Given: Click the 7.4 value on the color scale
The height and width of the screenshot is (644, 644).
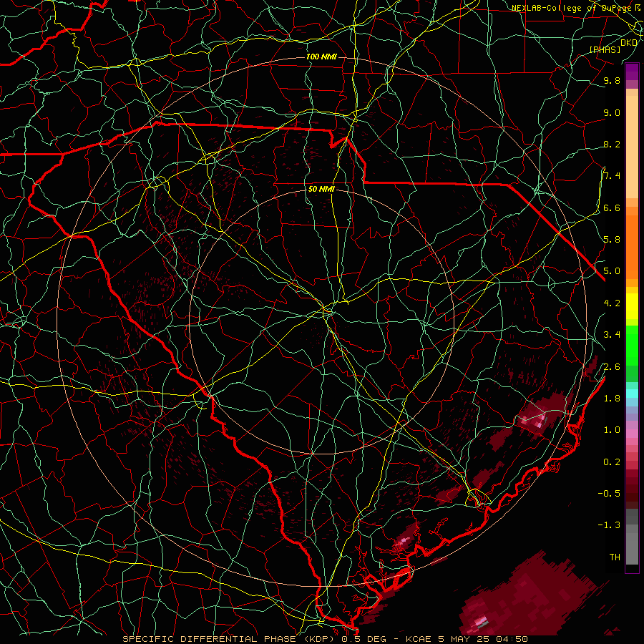Looking at the screenshot, I should pyautogui.click(x=612, y=176).
